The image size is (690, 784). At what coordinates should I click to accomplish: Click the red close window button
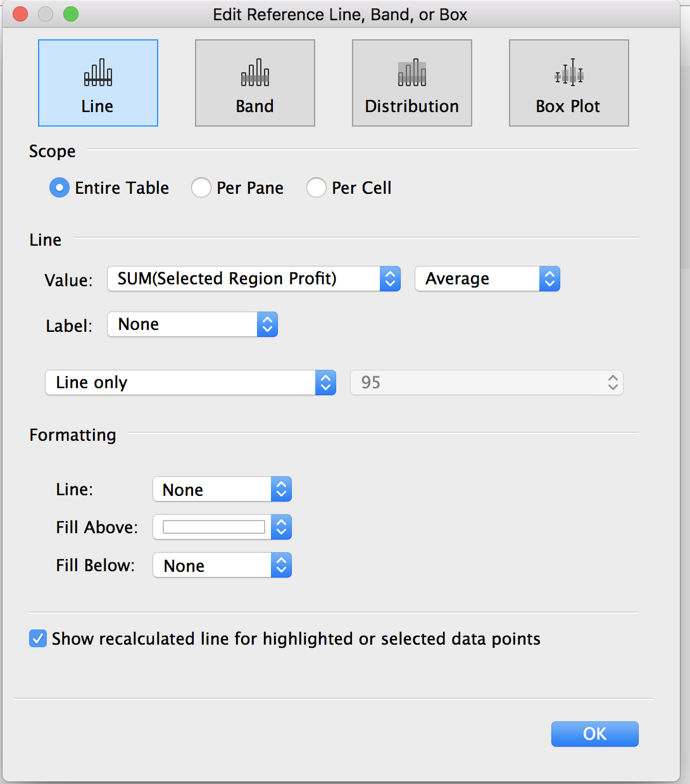tap(20, 14)
